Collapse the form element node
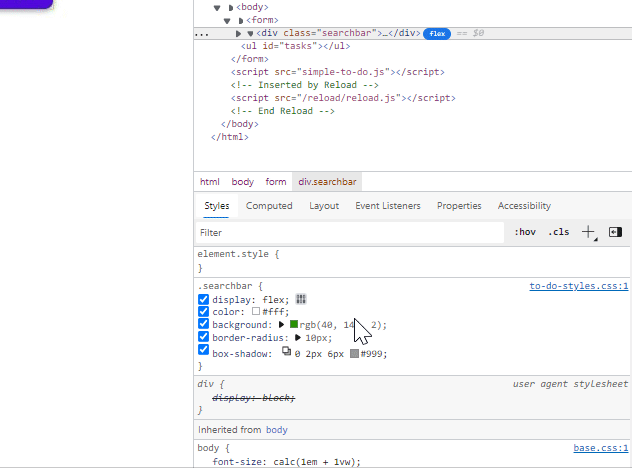Image resolution: width=632 pixels, height=468 pixels. pyautogui.click(x=227, y=21)
